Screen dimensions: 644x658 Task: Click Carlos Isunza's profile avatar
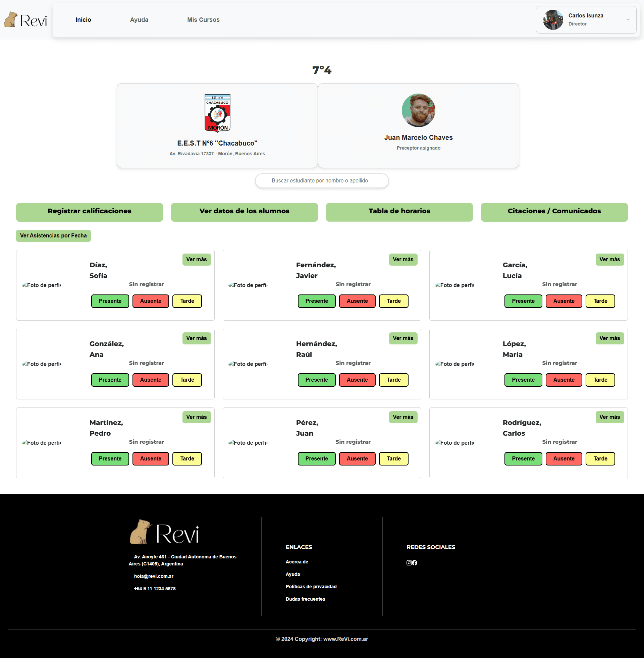553,19
